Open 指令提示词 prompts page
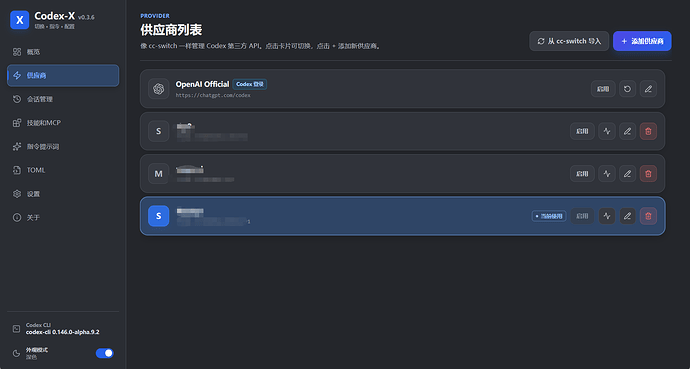The width and height of the screenshot is (690, 369). pos(63,146)
